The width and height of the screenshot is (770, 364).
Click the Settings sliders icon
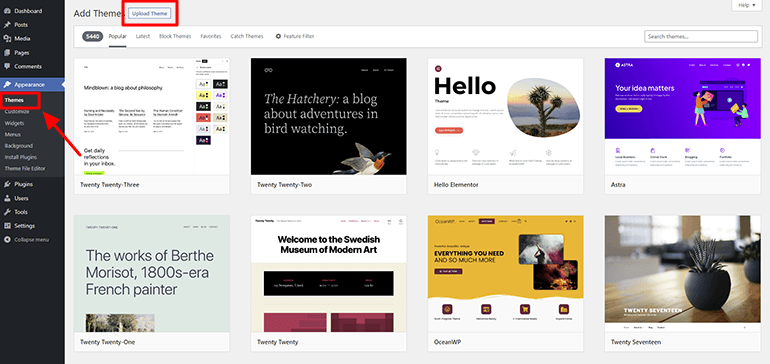[7, 226]
